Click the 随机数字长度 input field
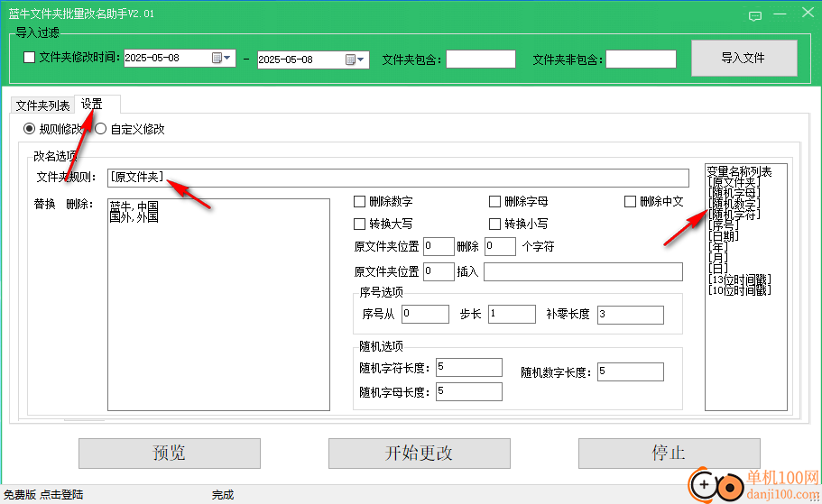The width and height of the screenshot is (822, 504). (x=630, y=371)
